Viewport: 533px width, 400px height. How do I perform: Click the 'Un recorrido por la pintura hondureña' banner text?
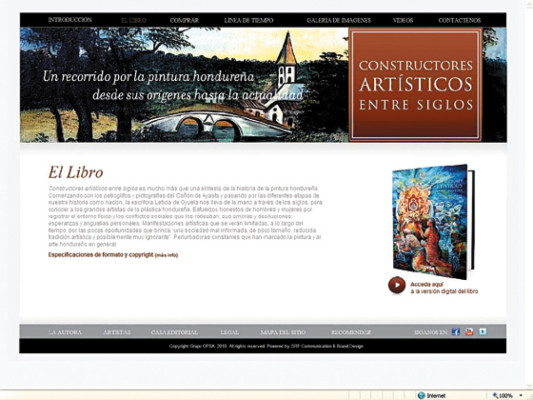click(x=149, y=76)
